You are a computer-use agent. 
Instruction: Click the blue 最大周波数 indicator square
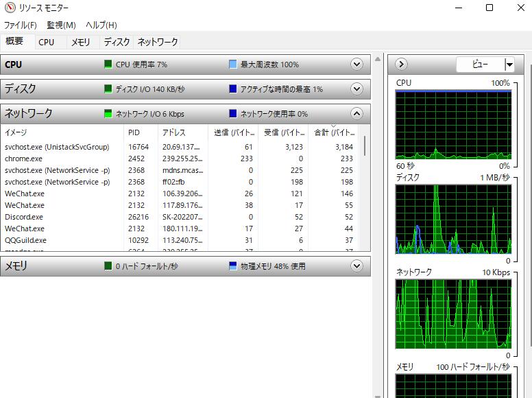click(x=233, y=65)
